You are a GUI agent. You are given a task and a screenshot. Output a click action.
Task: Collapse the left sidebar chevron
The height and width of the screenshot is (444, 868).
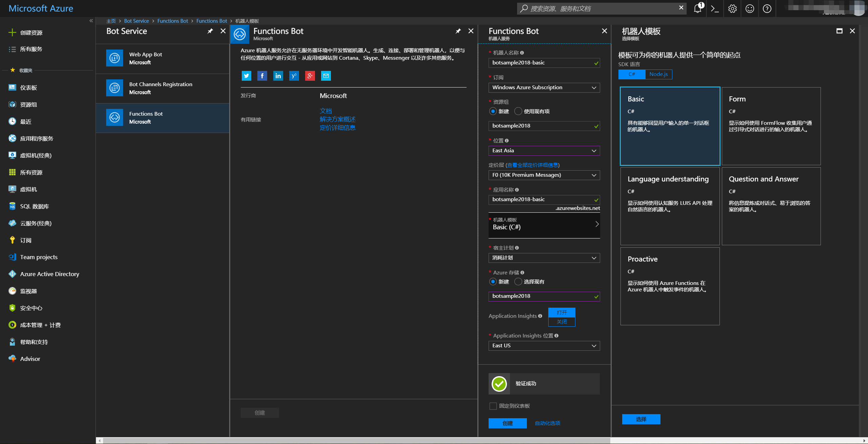tap(91, 21)
